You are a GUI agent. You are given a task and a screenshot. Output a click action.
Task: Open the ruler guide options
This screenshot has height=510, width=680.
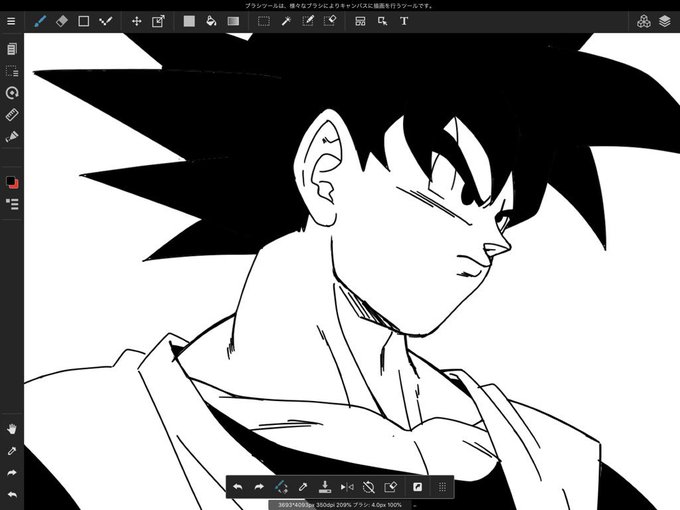pos(12,115)
